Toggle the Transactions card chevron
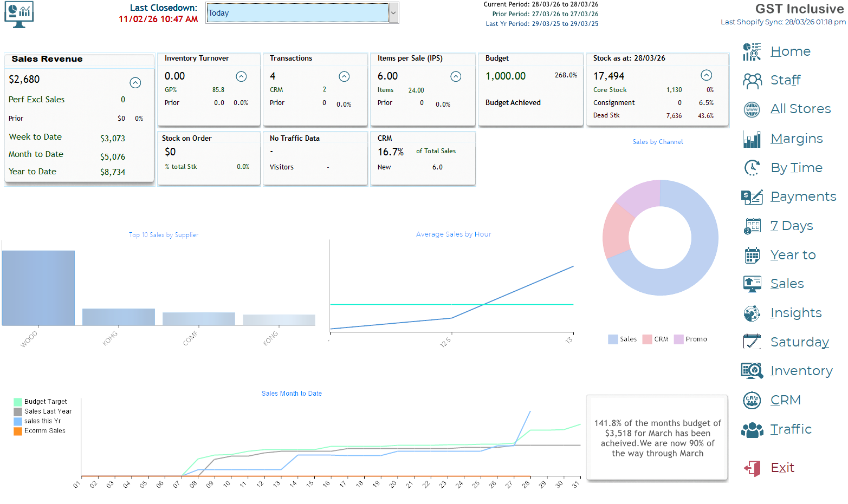This screenshot has width=848, height=504. (344, 77)
